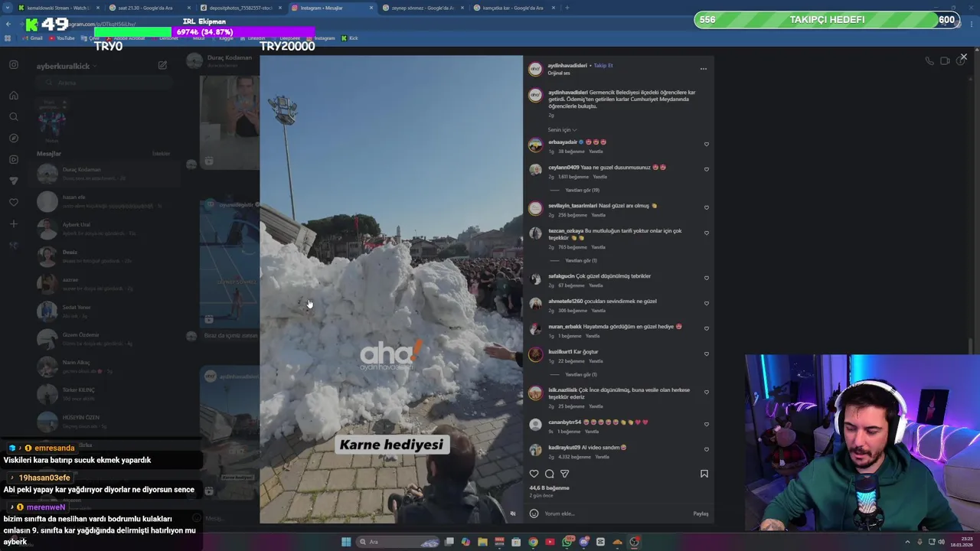Open Chrome from the Windows taskbar
This screenshot has height=551, width=980.
click(533, 542)
